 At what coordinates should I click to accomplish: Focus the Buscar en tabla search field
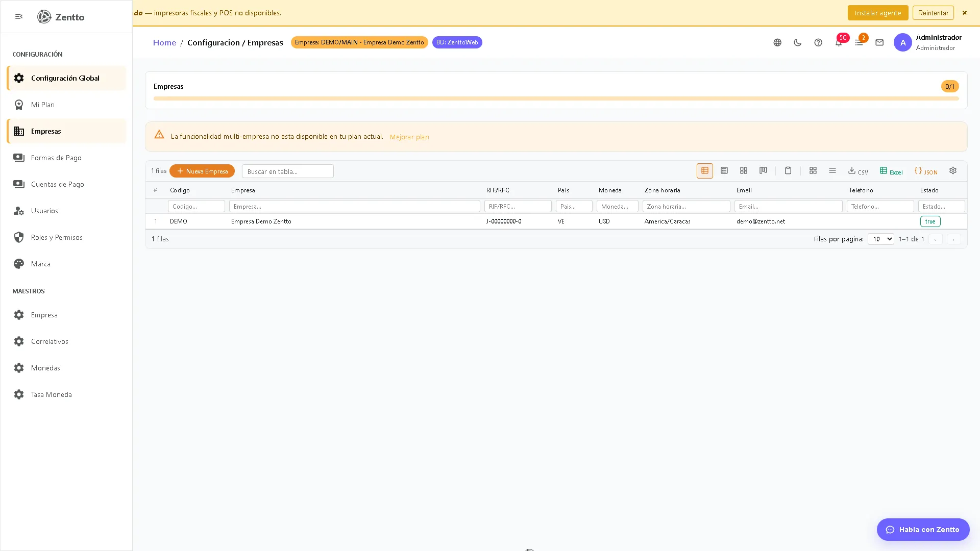(x=288, y=171)
